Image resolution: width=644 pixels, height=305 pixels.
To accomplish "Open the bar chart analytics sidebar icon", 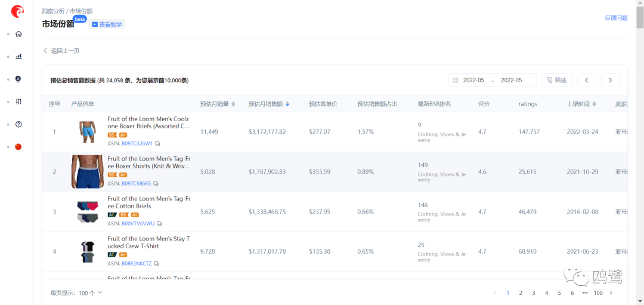I will pyautogui.click(x=18, y=56).
